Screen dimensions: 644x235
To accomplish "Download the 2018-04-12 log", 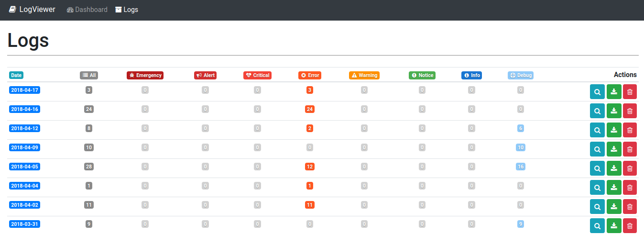I will click(x=614, y=130).
